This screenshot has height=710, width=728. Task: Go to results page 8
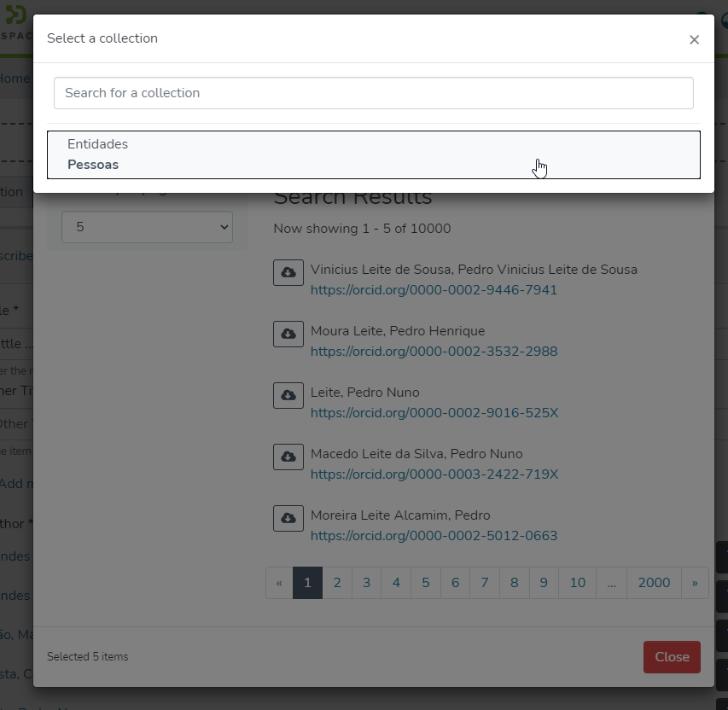click(514, 583)
